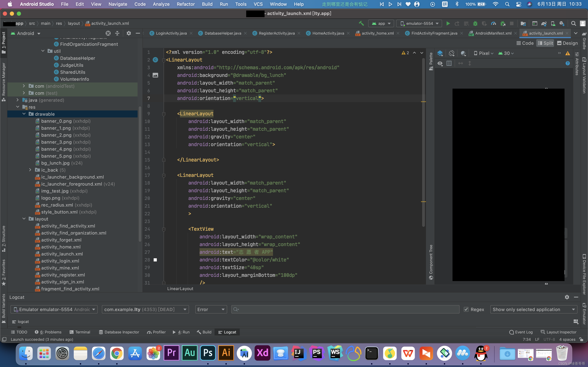Click the Make Project hammer icon
Image resolution: width=588 pixels, height=367 pixels.
pos(361,24)
